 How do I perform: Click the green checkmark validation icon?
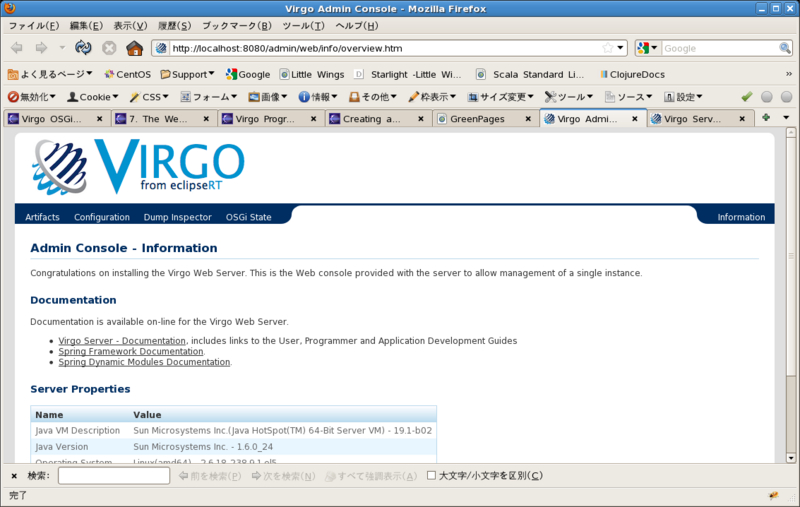coord(746,96)
